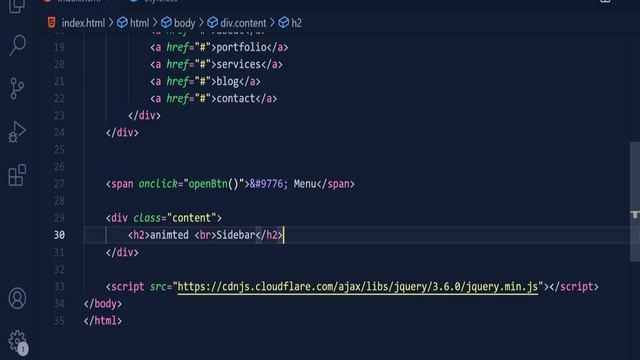Viewport: 640px width, 360px height.
Task: Click the closing </div> on line 24
Action: pyautogui.click(x=122, y=133)
